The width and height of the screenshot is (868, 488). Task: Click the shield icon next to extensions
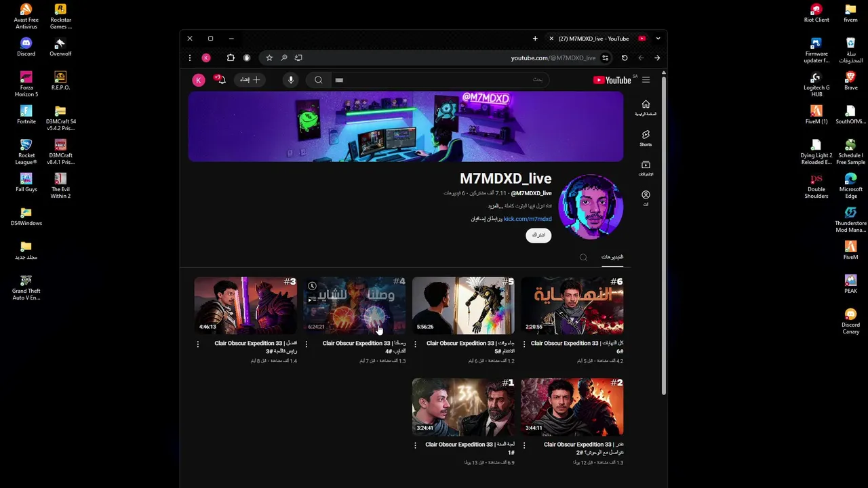coord(247,58)
